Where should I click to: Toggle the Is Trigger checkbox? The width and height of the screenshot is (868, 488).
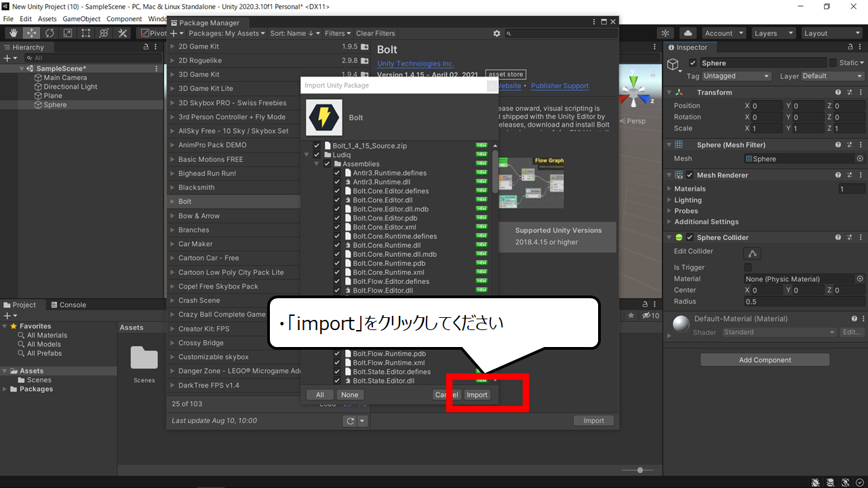click(x=748, y=268)
